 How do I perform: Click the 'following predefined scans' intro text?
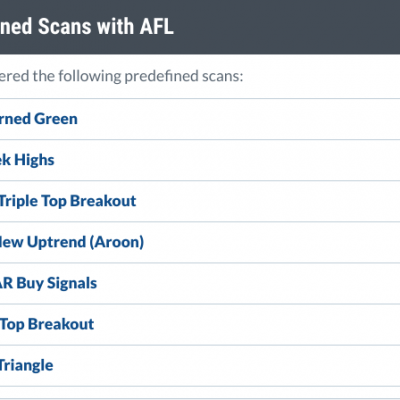point(151,76)
